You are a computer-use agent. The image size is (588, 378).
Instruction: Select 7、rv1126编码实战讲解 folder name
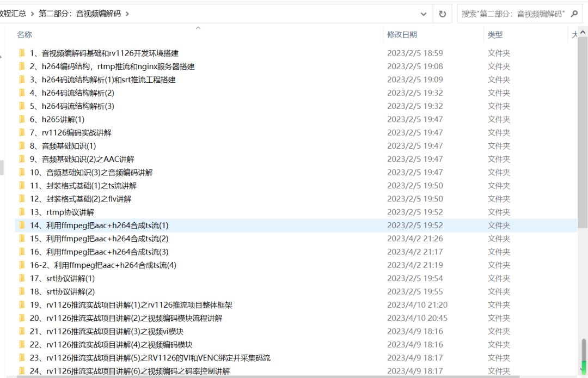point(71,133)
